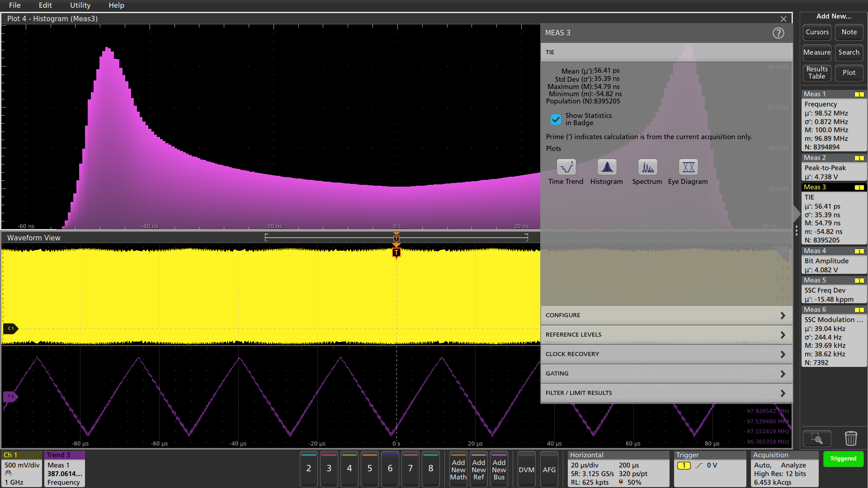This screenshot has width=868, height=488.
Task: Open the Help menu
Action: pyautogui.click(x=116, y=5)
